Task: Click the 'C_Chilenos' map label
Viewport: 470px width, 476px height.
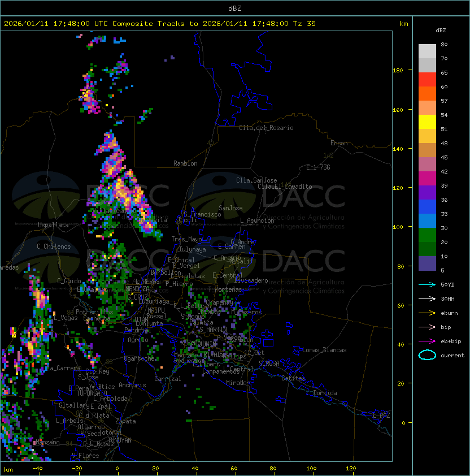Action: [54, 246]
